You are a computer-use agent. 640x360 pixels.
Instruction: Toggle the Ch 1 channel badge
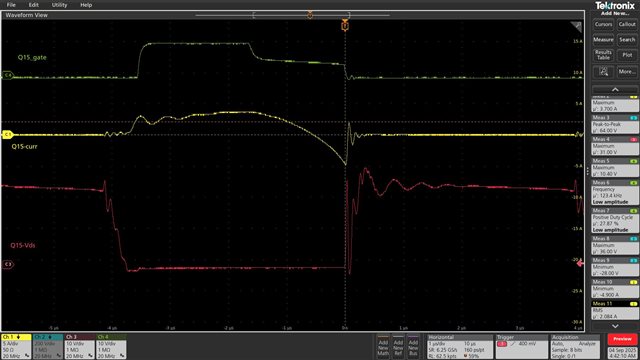click(x=16, y=347)
